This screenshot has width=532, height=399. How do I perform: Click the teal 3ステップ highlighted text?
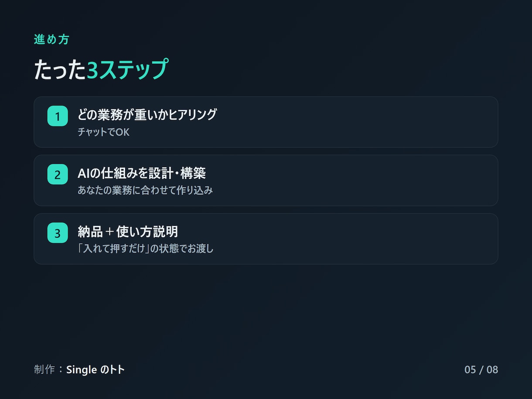pos(127,69)
